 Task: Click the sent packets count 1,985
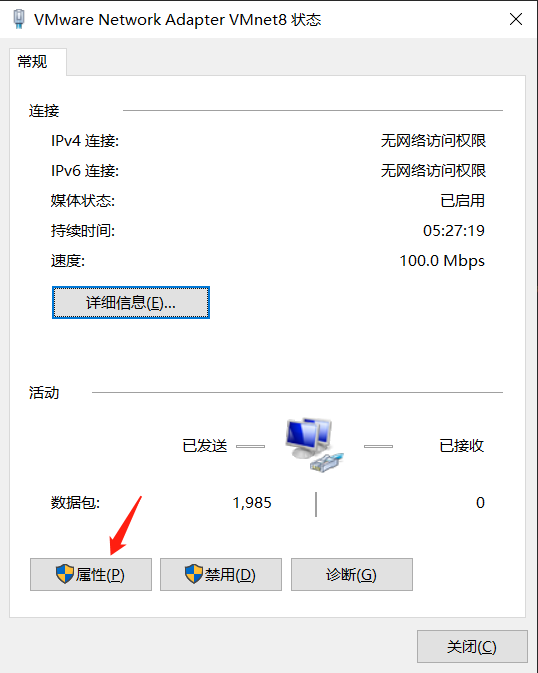pyautogui.click(x=252, y=503)
